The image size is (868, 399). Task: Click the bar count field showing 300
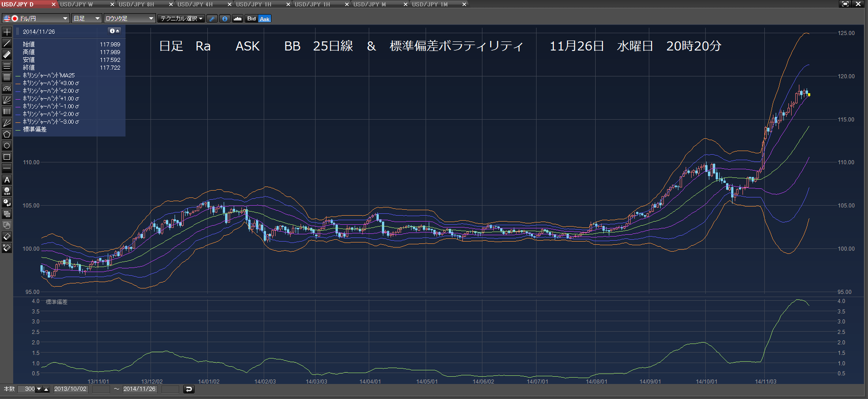tap(26, 389)
